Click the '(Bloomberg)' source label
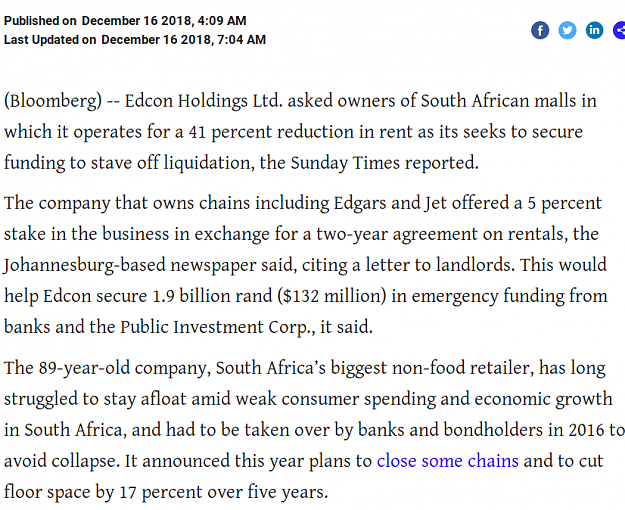Viewport: 625px width, 510px height. coord(53,101)
